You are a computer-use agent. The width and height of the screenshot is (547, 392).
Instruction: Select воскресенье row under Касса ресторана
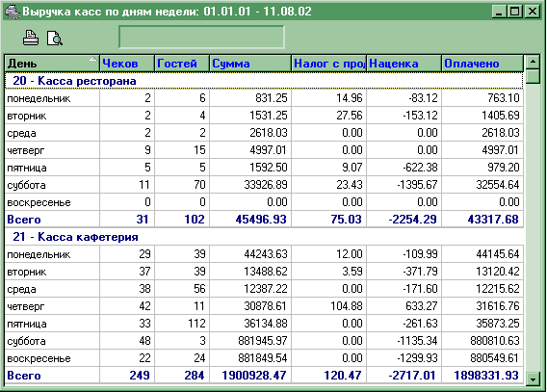pyautogui.click(x=264, y=202)
